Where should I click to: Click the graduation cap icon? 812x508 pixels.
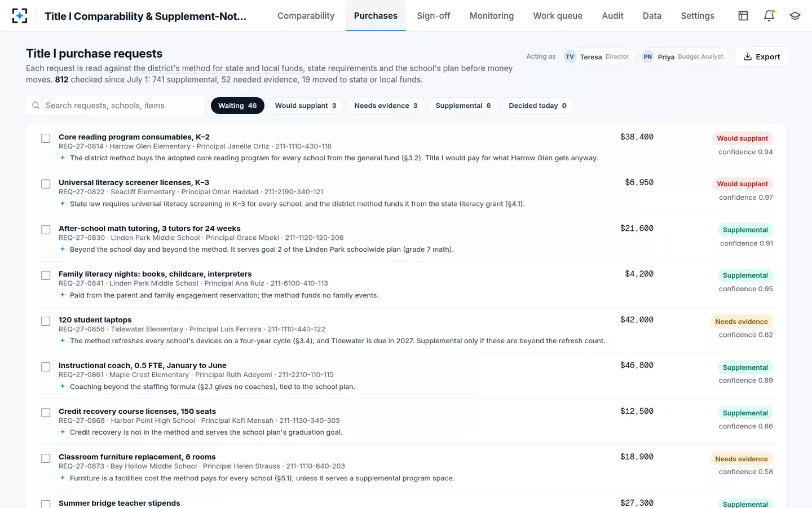(x=795, y=16)
